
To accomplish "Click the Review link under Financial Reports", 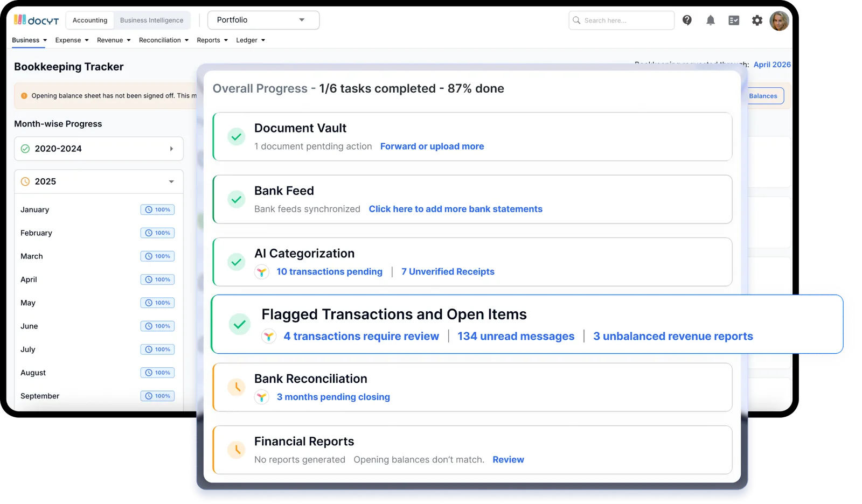I will [x=508, y=460].
